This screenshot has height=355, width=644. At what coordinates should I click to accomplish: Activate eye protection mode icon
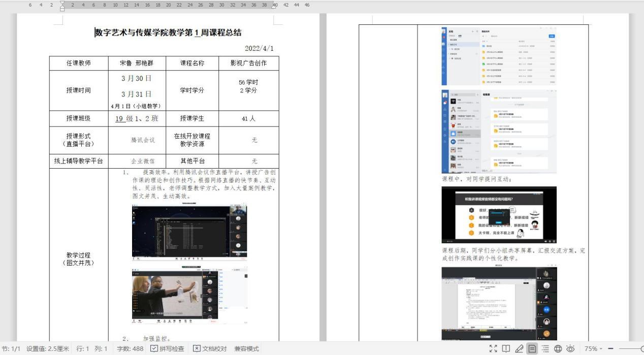[570, 348]
